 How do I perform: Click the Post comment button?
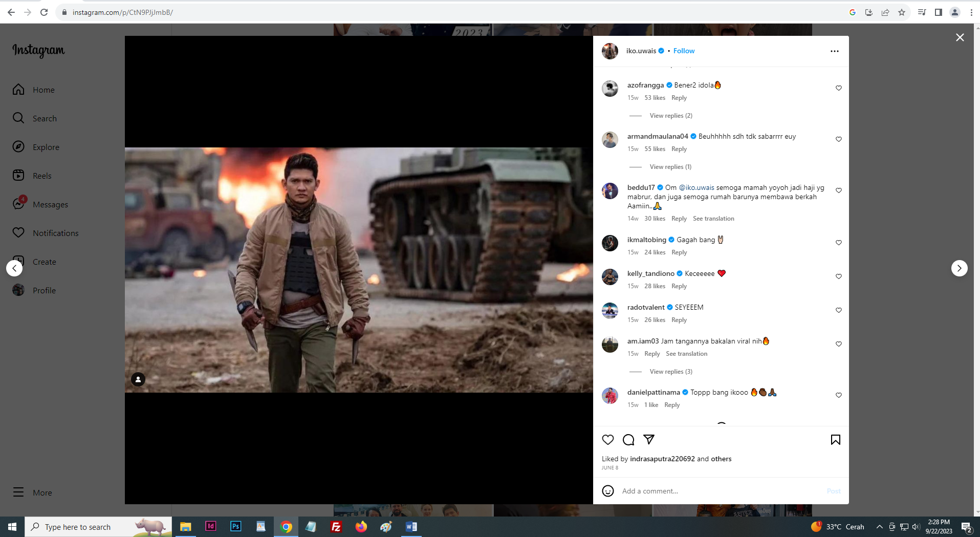[834, 491]
